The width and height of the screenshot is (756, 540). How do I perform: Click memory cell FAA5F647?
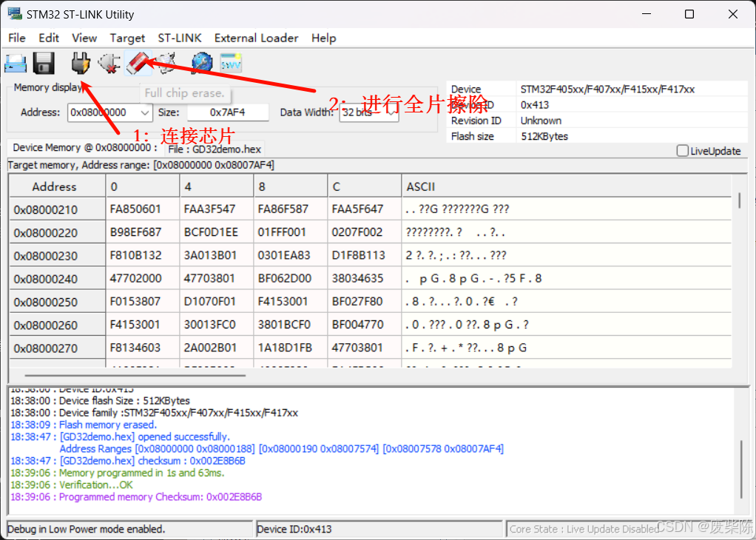[365, 209]
